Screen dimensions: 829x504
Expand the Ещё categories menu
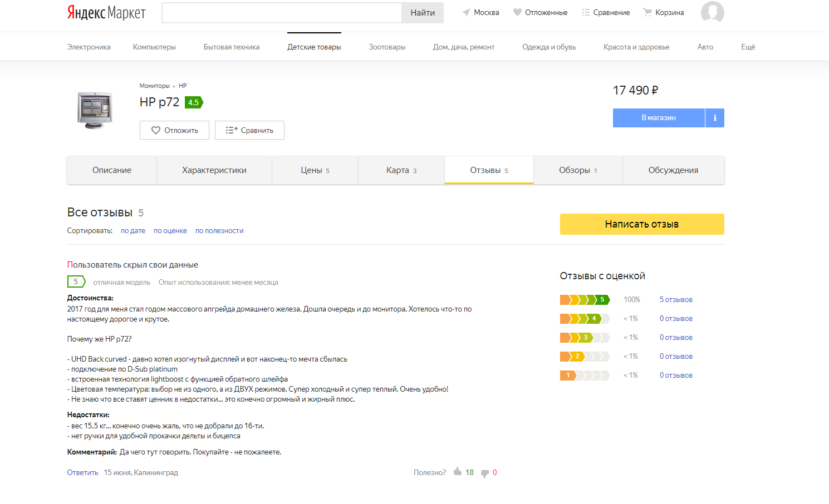[748, 47]
